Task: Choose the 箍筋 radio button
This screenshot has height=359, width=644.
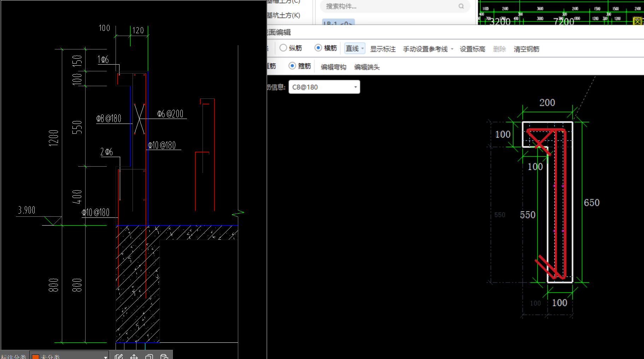Action: [292, 66]
